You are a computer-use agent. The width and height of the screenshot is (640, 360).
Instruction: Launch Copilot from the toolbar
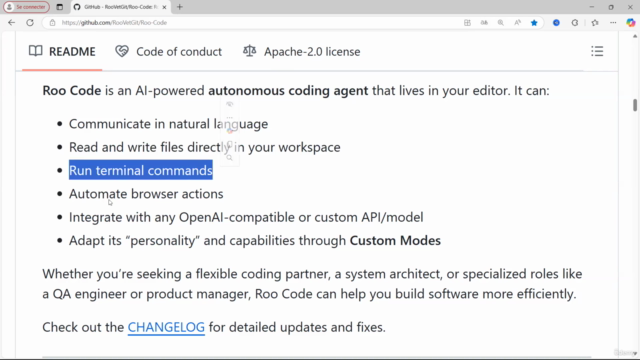[631, 23]
